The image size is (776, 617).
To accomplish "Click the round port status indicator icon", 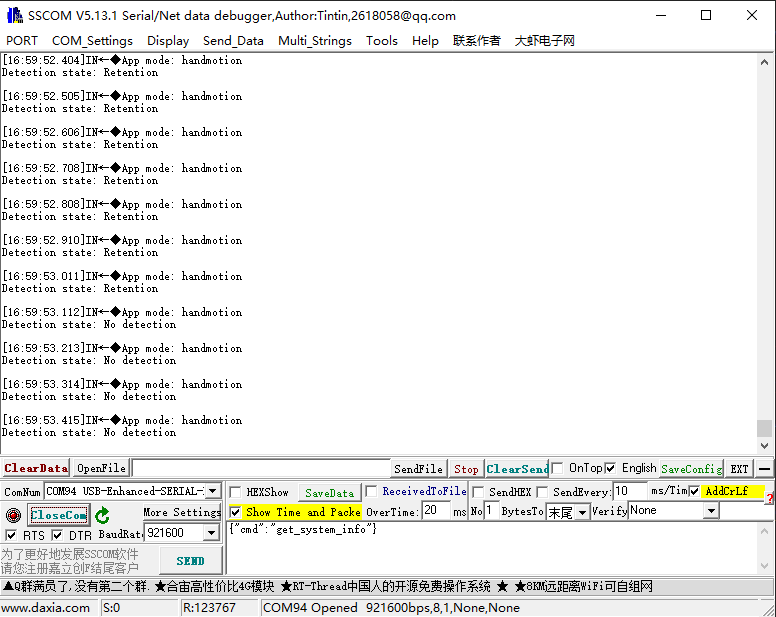I will pos(13,515).
